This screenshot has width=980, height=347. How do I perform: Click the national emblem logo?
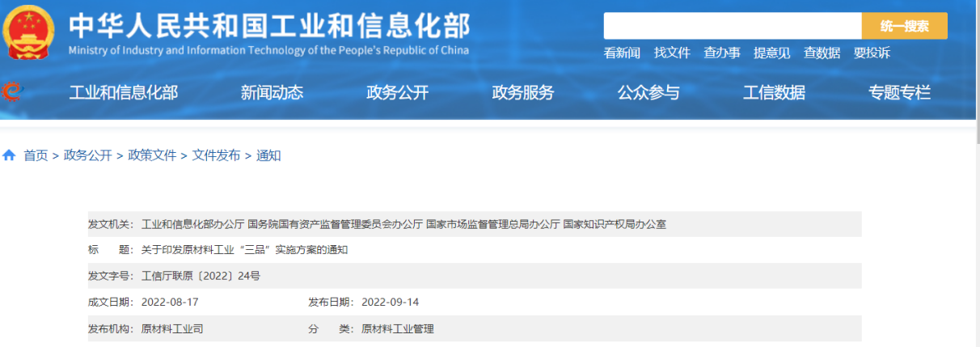coord(27,32)
